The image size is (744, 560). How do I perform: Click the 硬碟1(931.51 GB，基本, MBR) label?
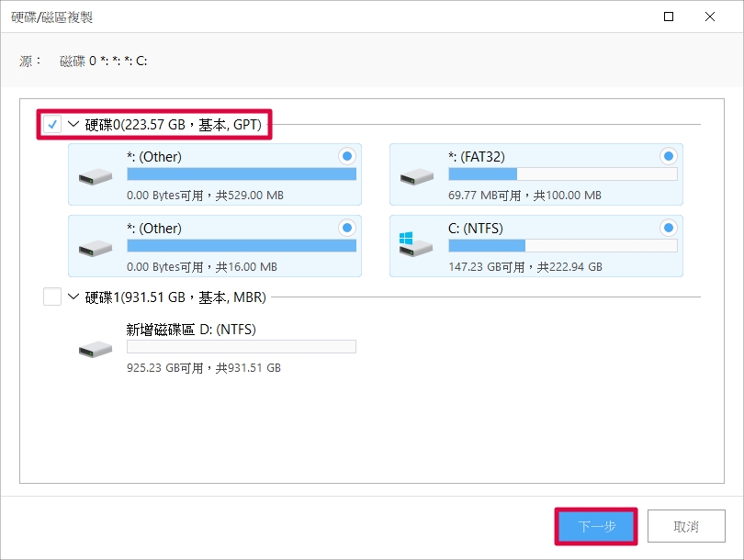175,297
